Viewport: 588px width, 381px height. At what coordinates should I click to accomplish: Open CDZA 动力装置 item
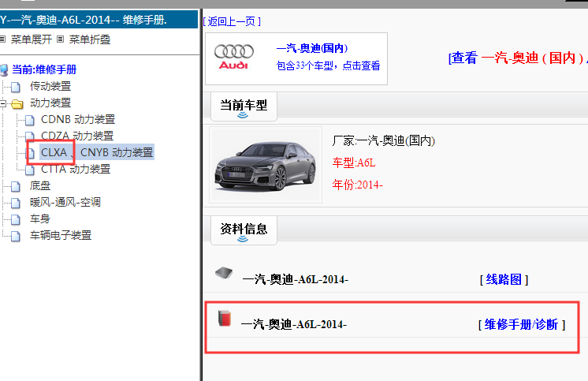[77, 136]
